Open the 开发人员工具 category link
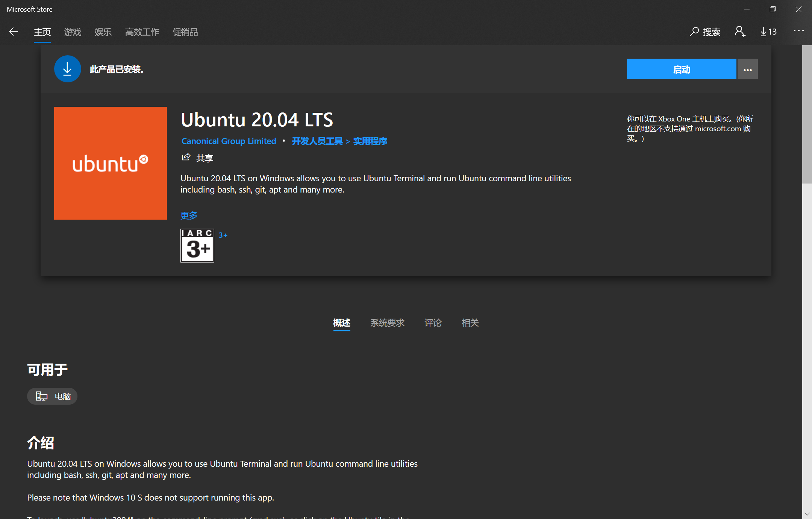The height and width of the screenshot is (519, 812). pos(317,141)
